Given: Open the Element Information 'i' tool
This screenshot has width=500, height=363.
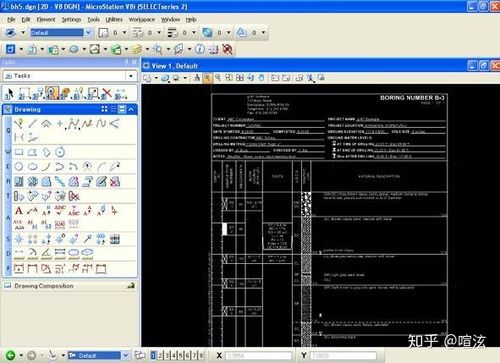Looking at the screenshot, I should coord(200,49).
